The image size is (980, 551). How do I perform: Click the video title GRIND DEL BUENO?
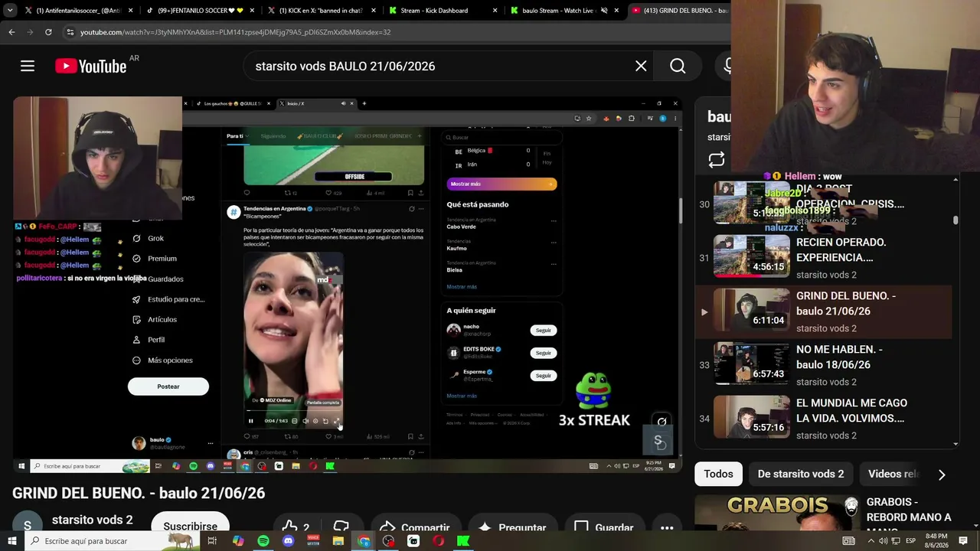[x=139, y=494]
